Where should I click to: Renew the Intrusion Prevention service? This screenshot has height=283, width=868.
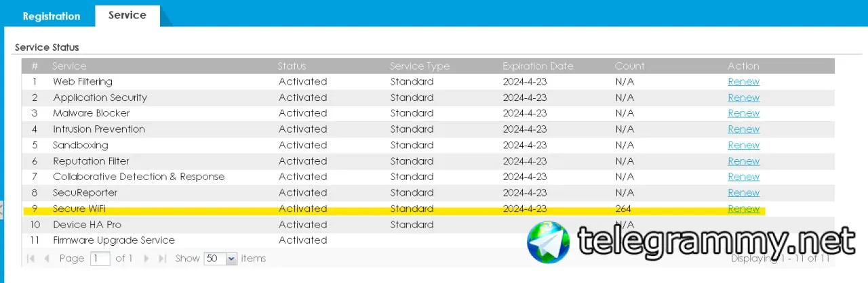click(x=743, y=129)
